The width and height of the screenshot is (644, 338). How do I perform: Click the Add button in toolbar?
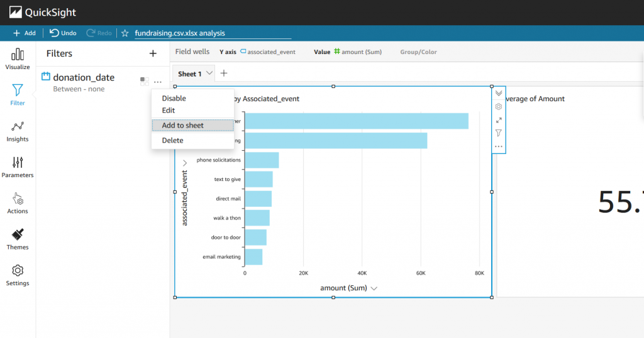click(x=25, y=33)
